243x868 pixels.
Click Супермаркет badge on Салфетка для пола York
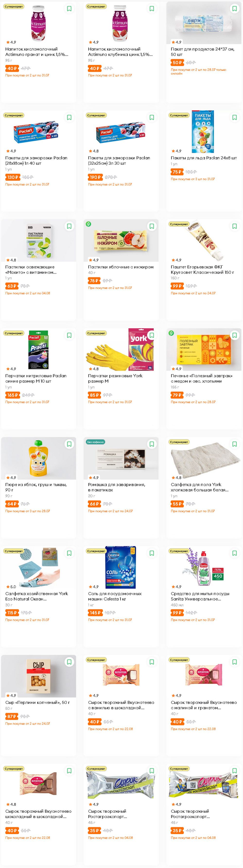[x=179, y=442]
